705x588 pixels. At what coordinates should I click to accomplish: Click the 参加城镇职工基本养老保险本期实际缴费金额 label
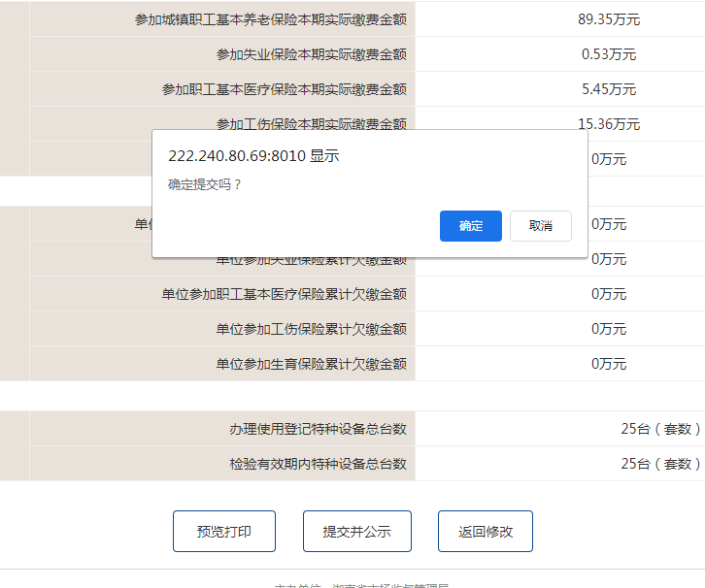[270, 19]
